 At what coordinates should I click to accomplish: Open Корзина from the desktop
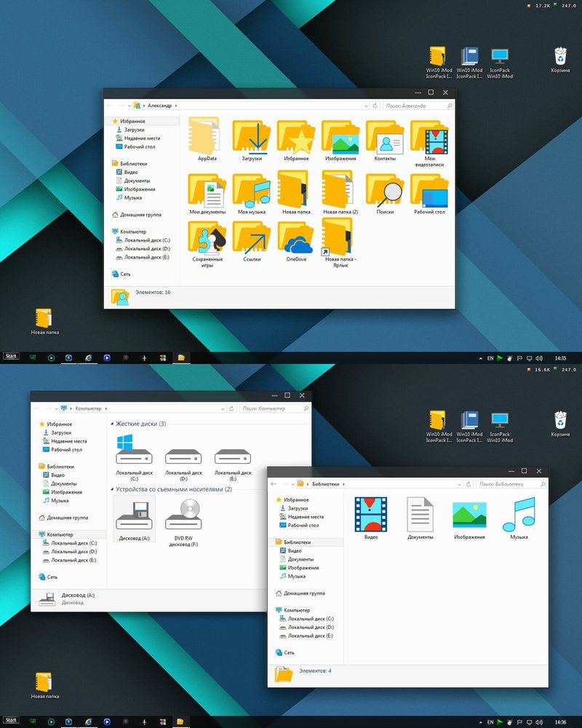pyautogui.click(x=559, y=57)
